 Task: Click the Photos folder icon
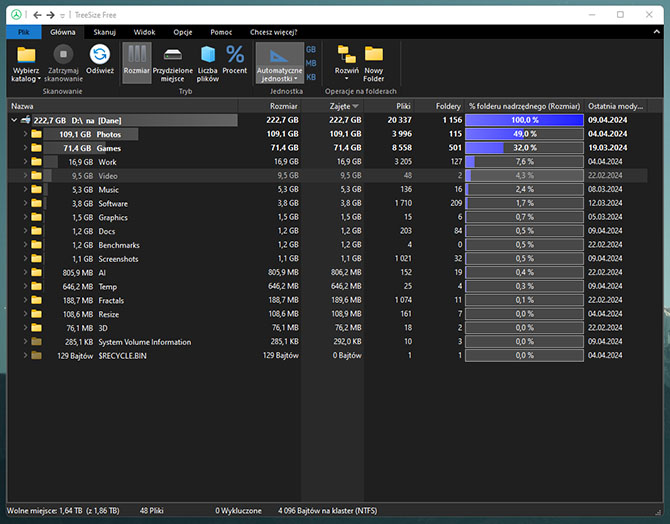tap(37, 134)
